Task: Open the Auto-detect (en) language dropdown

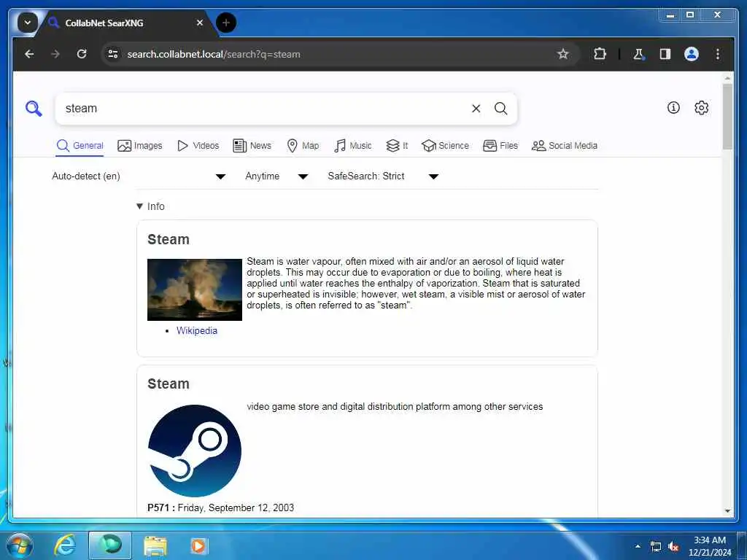Action: point(139,176)
